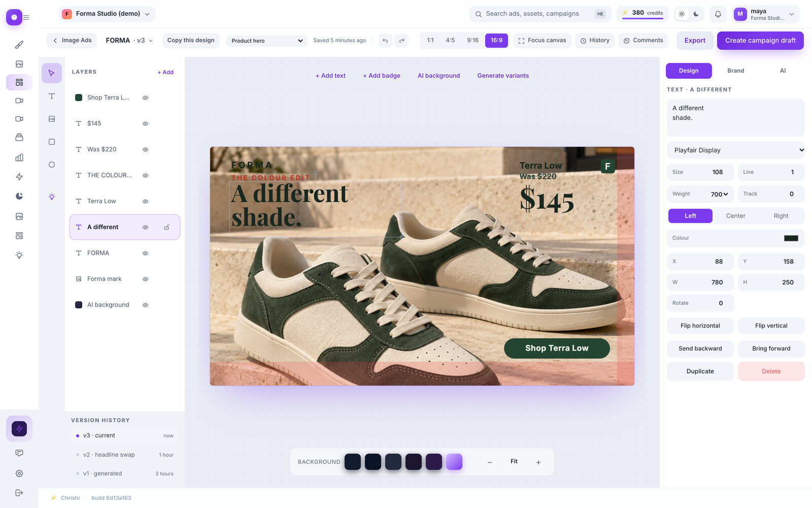Switch to dark theme moon icon

(x=696, y=14)
